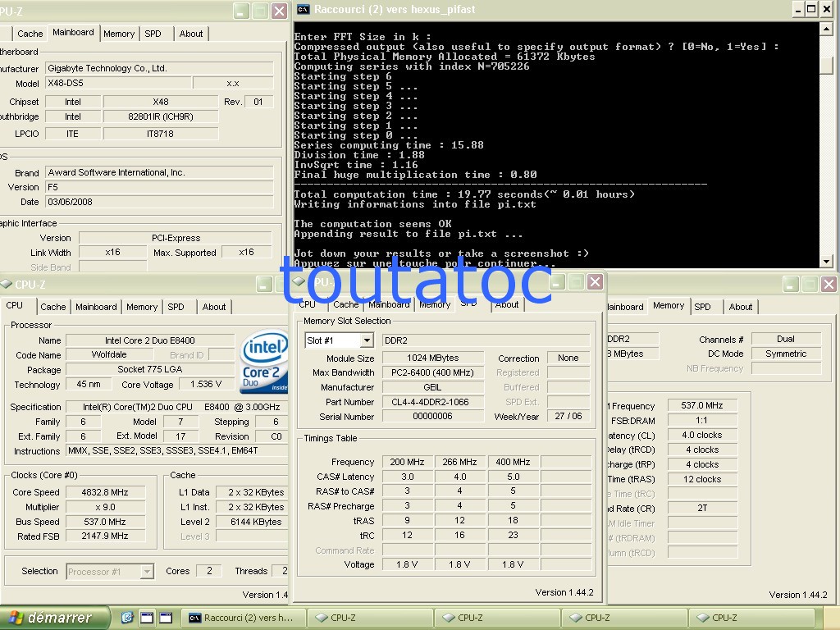This screenshot has width=840, height=630.
Task: Close the CPU-Z Memory window on the right
Action: 829,284
